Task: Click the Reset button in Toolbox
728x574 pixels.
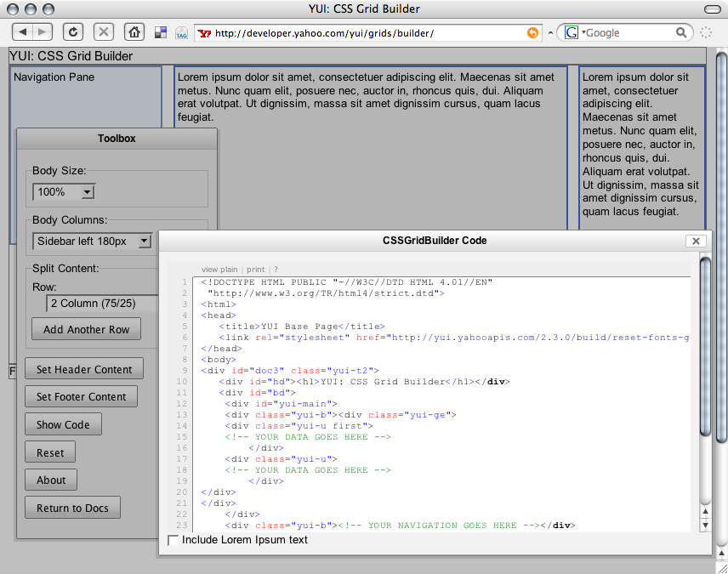Action: tap(50, 452)
